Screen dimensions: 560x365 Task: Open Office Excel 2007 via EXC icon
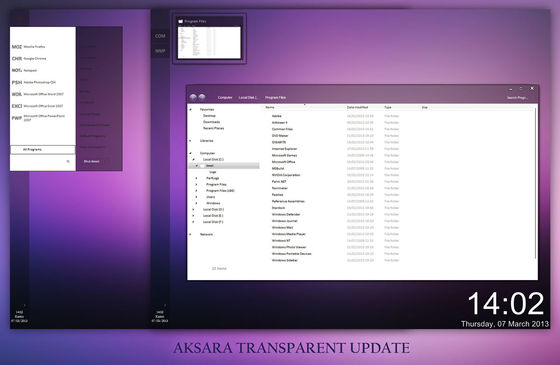[x=16, y=106]
